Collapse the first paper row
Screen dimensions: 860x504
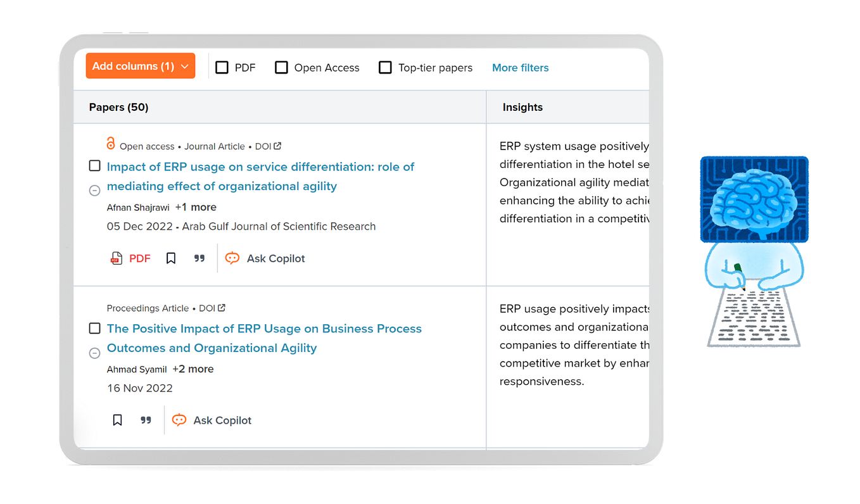94,190
